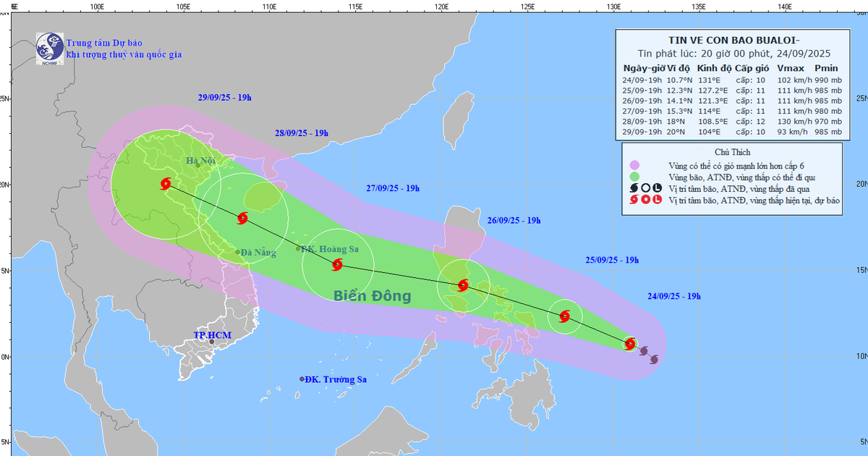Click the storm icon for 25/09/25 forecast position
The height and width of the screenshot is (456, 868).
coord(565,316)
